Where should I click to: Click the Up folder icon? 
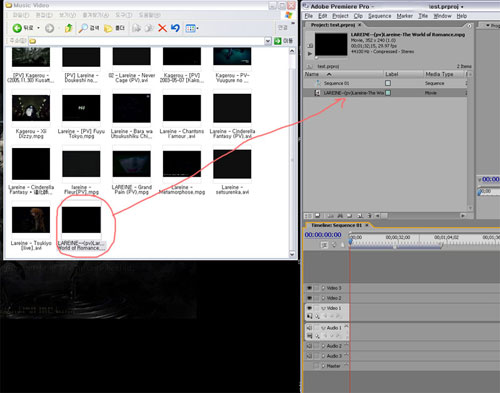click(68, 28)
